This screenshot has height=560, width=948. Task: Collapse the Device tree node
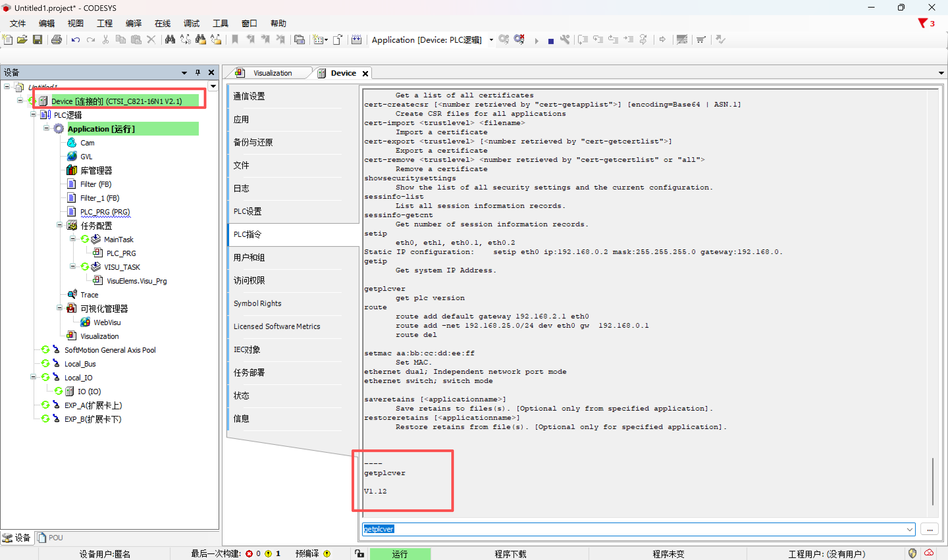click(20, 100)
